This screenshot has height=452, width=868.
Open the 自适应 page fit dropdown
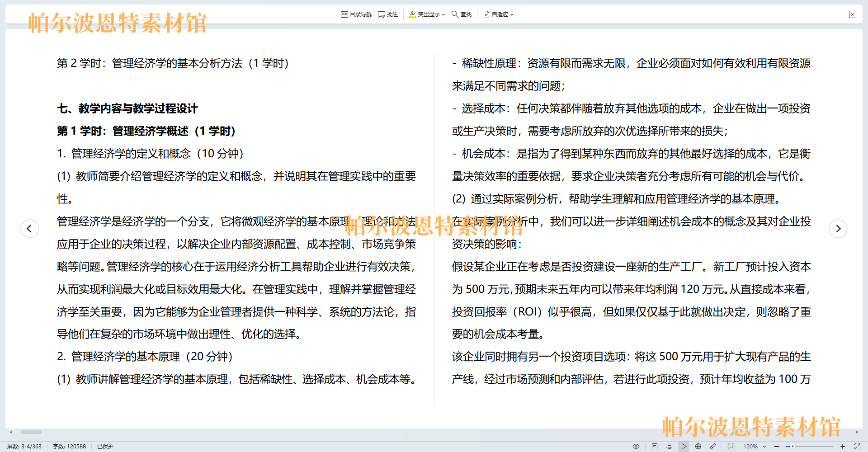pos(498,14)
